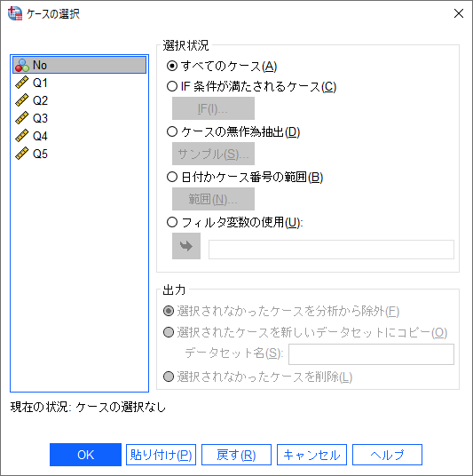Select 選択されなかったケースを削除(L) radio button
Screen dimensions: 473x476
(169, 377)
